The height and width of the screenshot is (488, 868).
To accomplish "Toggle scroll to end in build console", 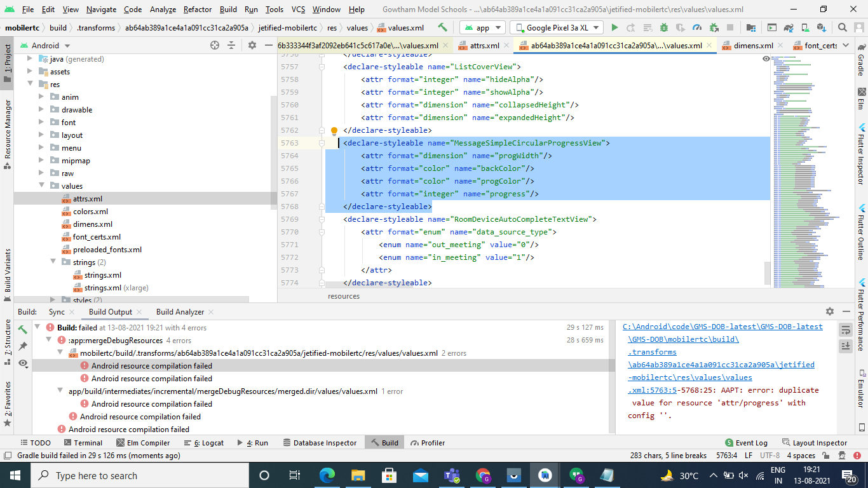I will coord(845,346).
